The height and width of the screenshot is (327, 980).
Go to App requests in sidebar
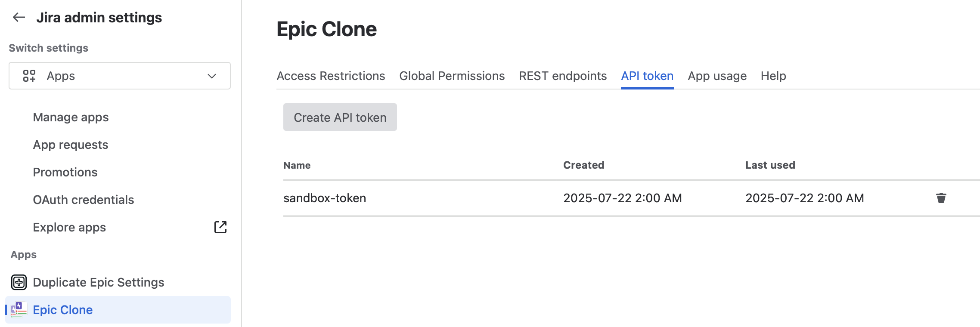point(71,145)
